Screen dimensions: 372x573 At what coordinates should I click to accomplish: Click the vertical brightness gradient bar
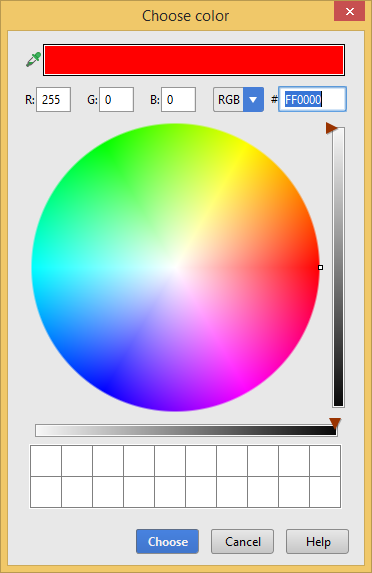click(x=338, y=267)
